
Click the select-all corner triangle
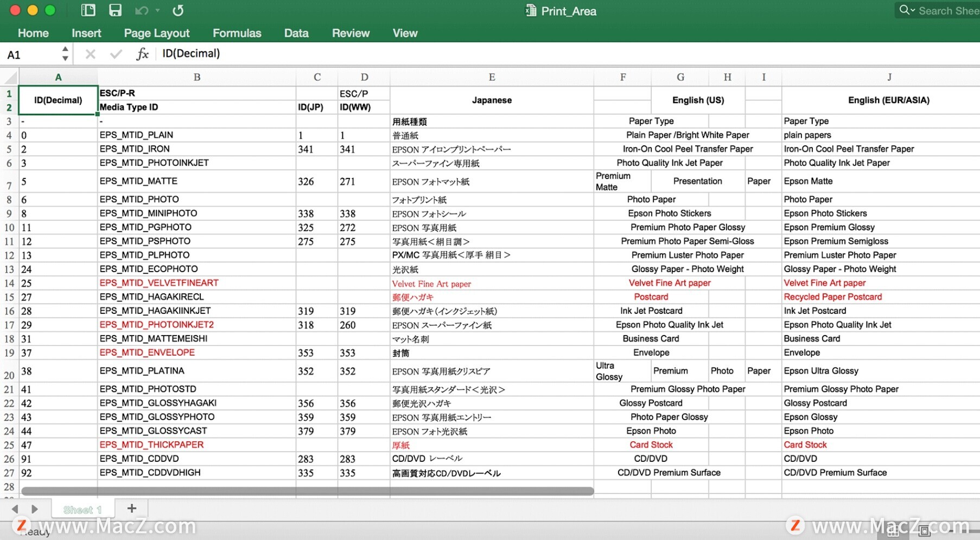coord(10,77)
